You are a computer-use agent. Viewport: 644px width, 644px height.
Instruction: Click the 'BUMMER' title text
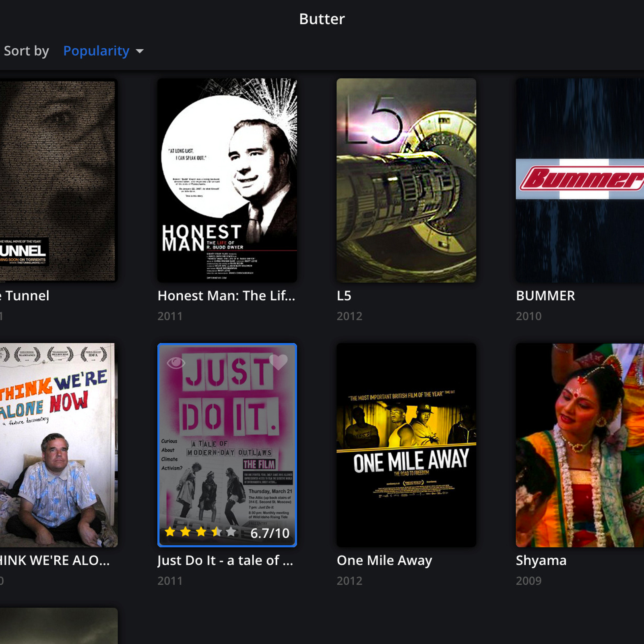pos(545,296)
